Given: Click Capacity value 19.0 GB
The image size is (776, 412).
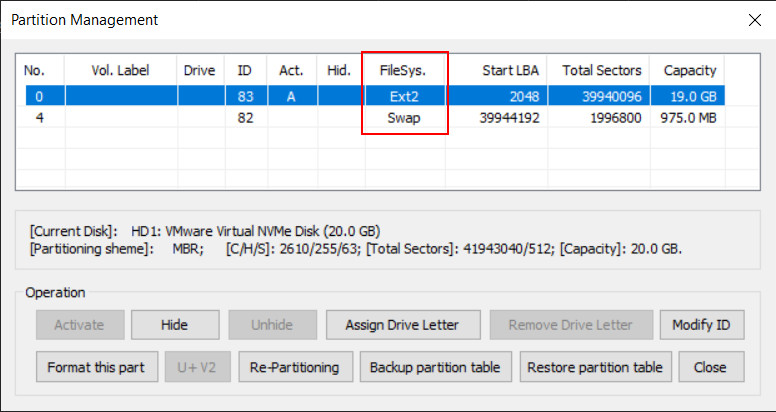Looking at the screenshot, I should click(x=694, y=96).
